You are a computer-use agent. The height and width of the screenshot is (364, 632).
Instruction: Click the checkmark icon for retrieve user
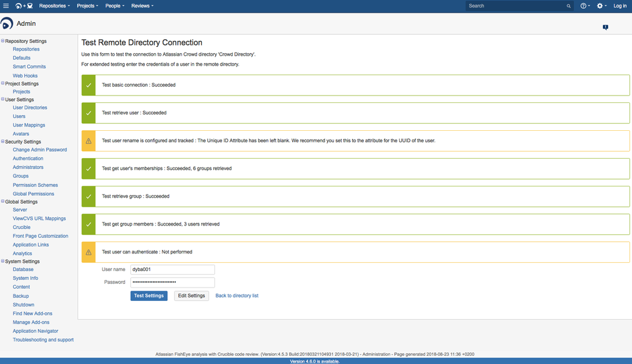pos(89,112)
